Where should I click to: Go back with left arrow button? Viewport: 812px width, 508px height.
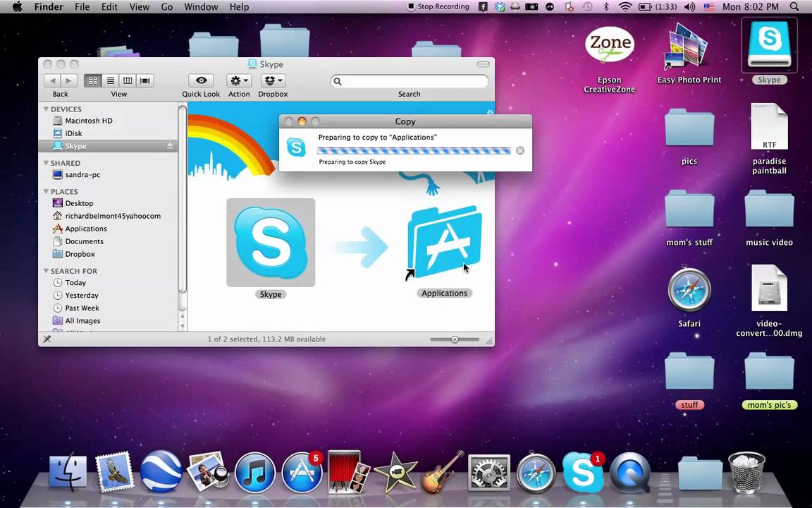pyautogui.click(x=52, y=80)
